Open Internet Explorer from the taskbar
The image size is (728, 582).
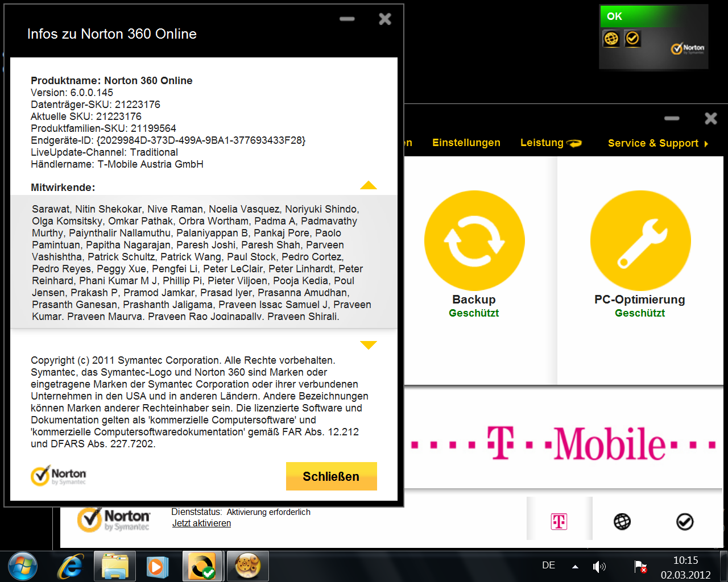(x=71, y=566)
